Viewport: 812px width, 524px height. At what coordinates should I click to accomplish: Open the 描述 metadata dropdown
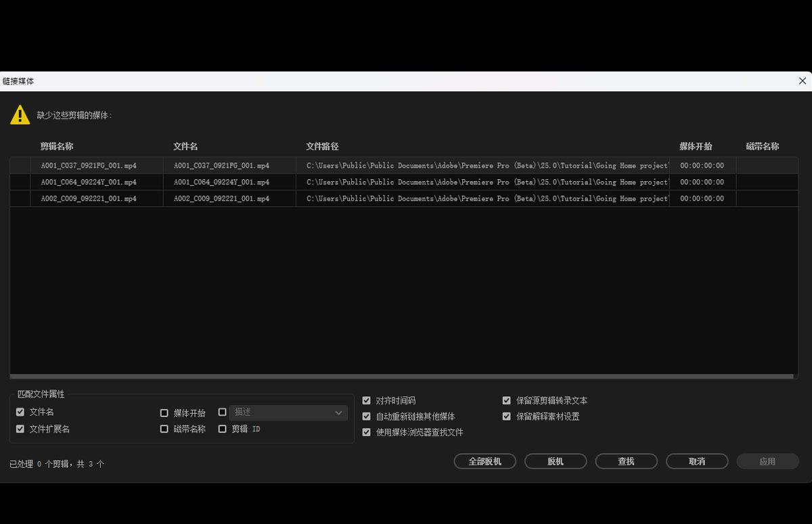(338, 412)
